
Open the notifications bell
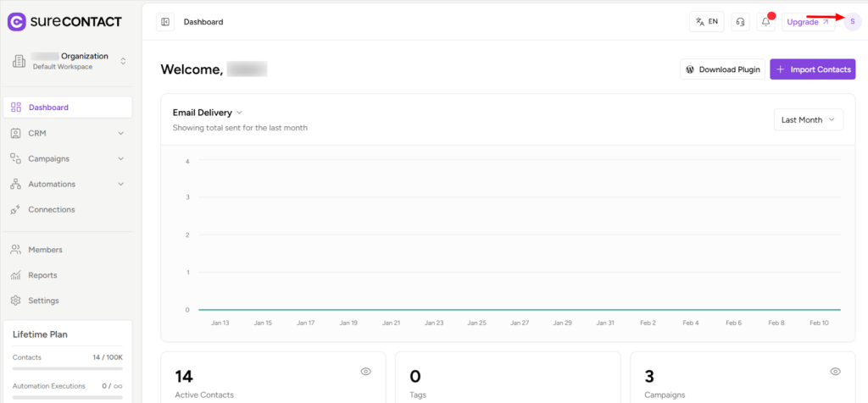(766, 22)
